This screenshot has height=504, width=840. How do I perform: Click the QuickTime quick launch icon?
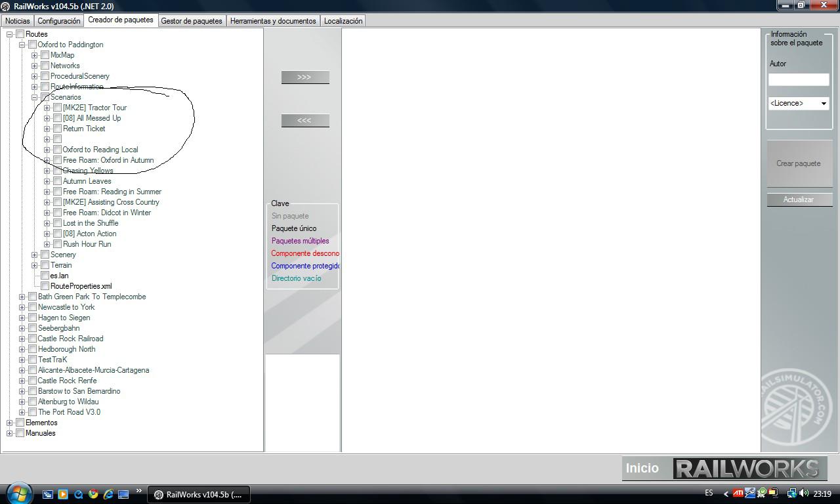tap(78, 494)
